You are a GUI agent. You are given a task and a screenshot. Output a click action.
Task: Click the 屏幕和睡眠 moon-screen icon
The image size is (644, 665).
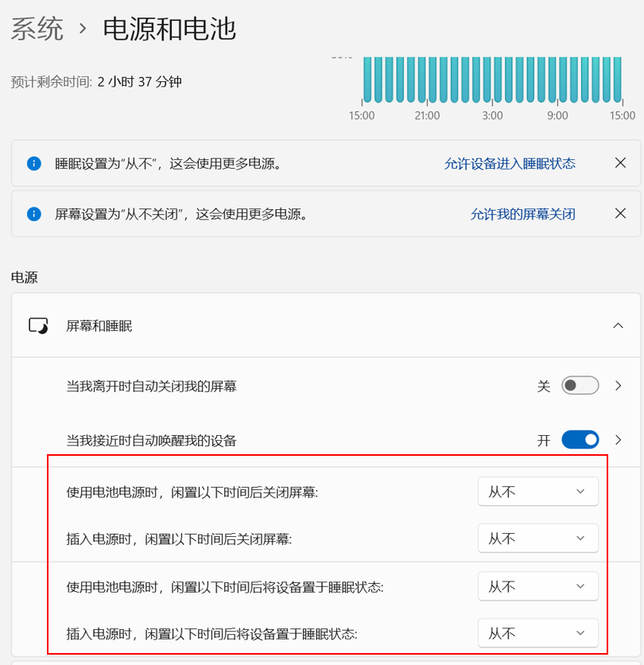click(38, 326)
